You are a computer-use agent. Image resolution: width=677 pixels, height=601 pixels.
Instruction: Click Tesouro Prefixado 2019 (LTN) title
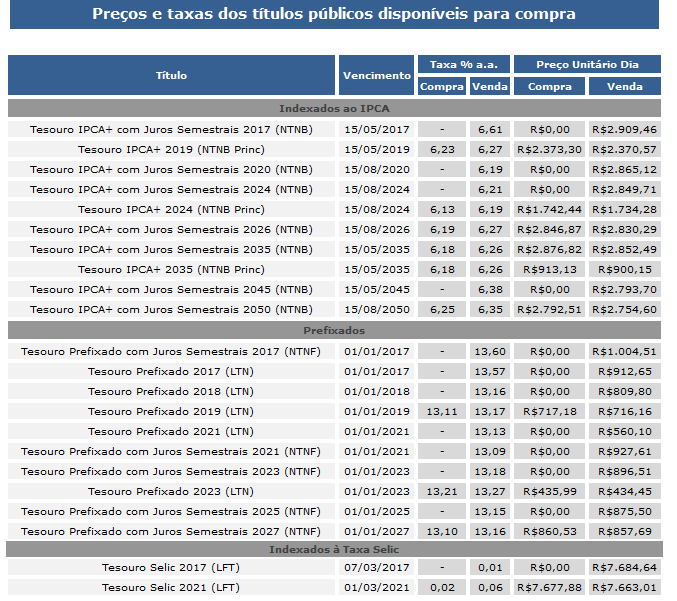[x=171, y=411]
